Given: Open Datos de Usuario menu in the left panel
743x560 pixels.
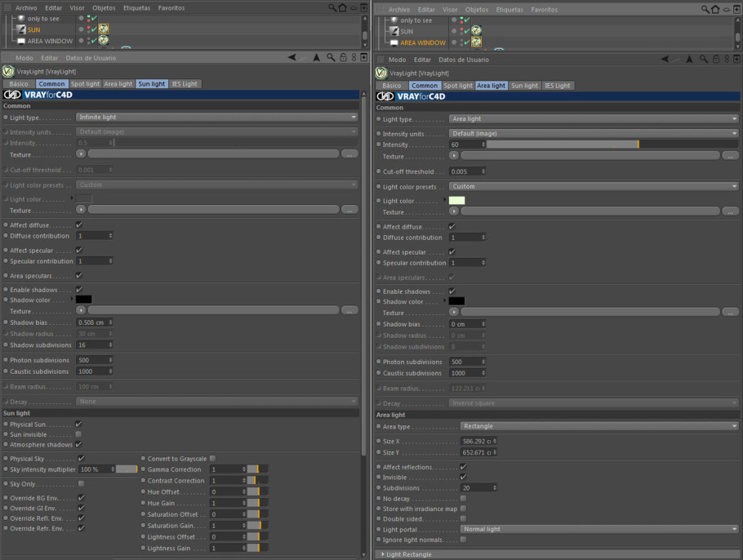Looking at the screenshot, I should point(91,58).
